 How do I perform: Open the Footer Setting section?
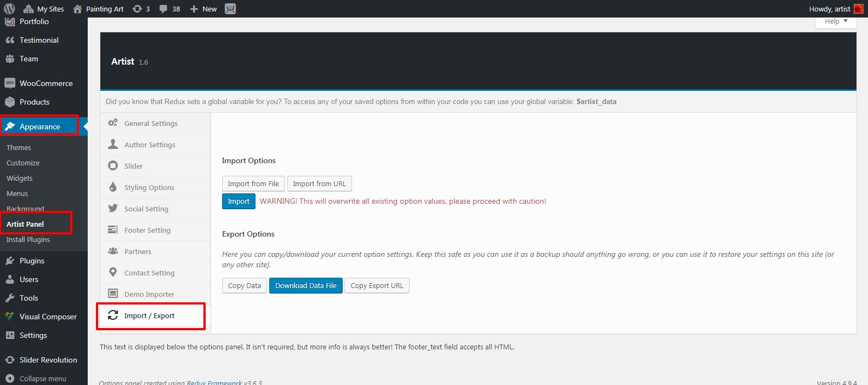[x=155, y=230]
